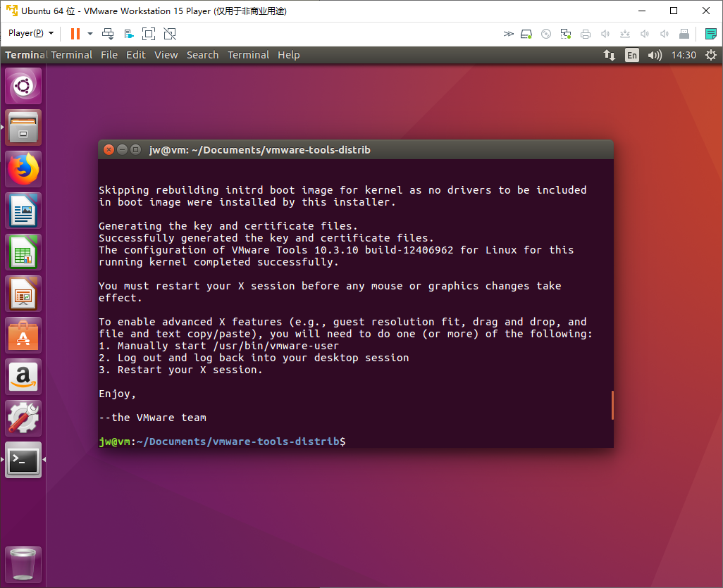
Task: Open the sound volume indicator in the panel
Action: coord(655,56)
